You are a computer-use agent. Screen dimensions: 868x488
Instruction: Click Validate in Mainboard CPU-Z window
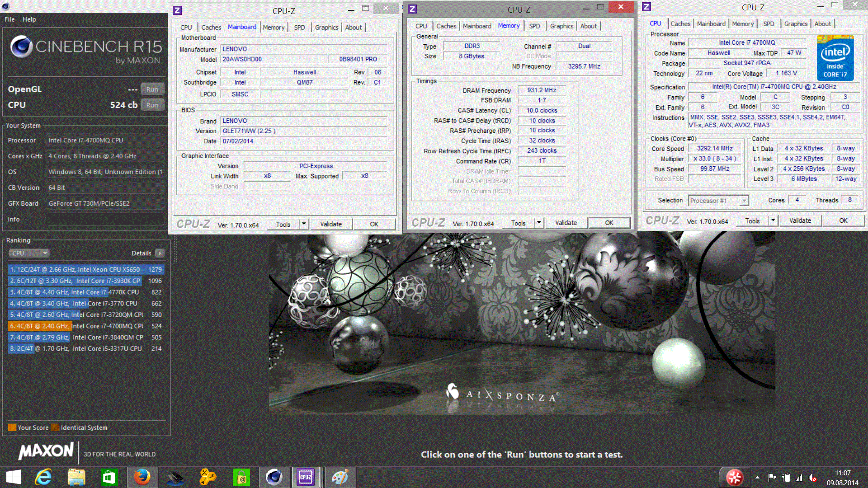331,225
